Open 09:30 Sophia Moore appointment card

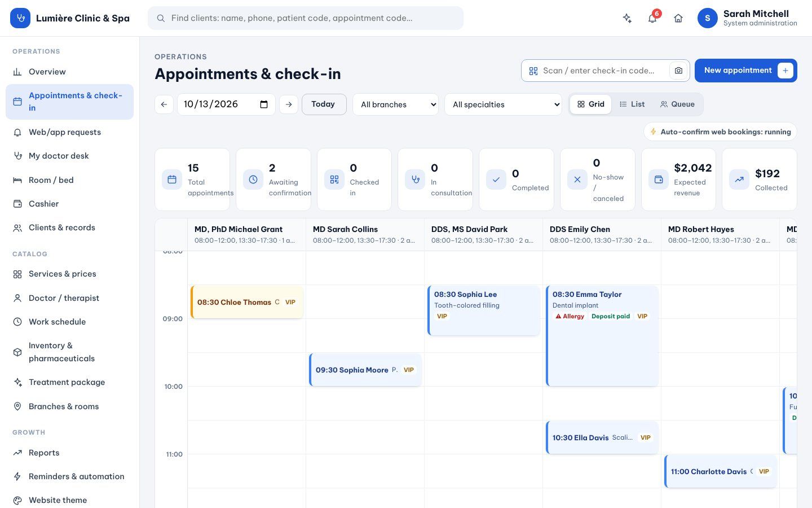click(x=365, y=370)
